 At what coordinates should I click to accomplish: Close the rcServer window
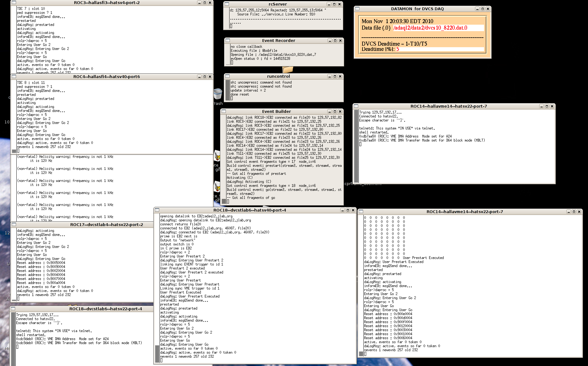point(339,4)
